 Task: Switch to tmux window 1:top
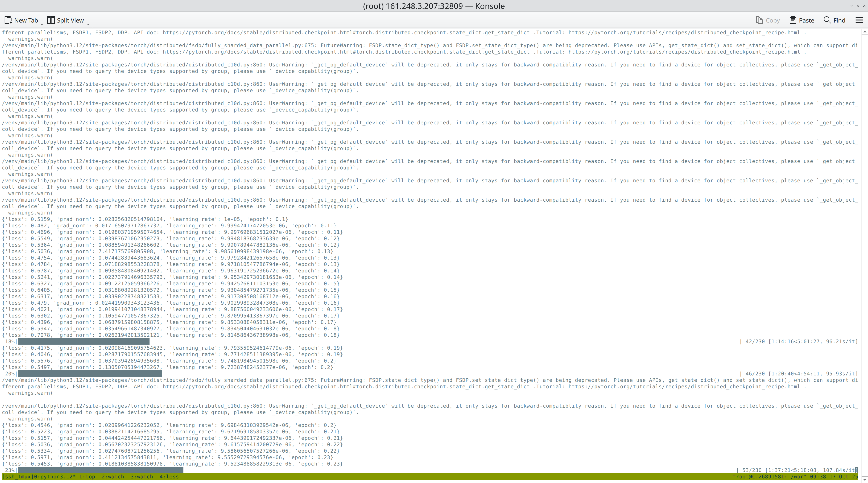(88, 477)
